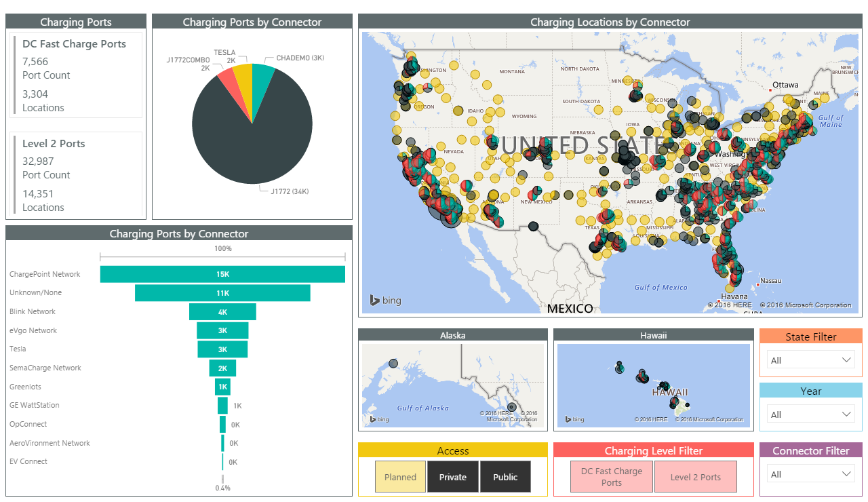Click the Unknown/None 11K funnel bar
The width and height of the screenshot is (868, 502).
[222, 293]
